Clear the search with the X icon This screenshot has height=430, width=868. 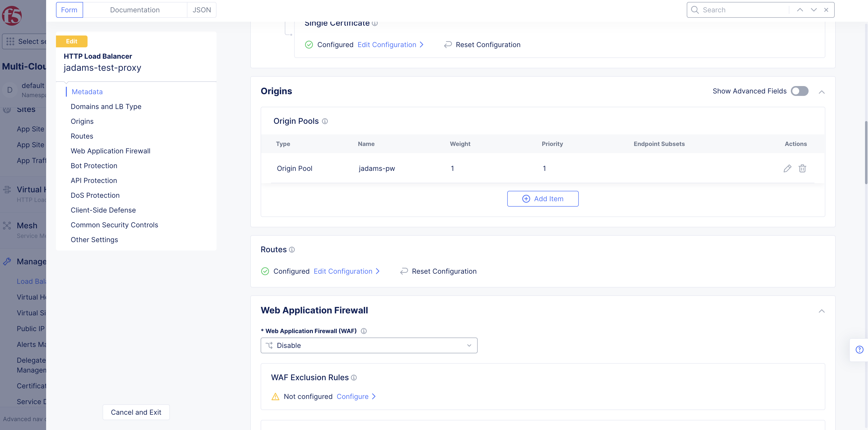point(826,10)
